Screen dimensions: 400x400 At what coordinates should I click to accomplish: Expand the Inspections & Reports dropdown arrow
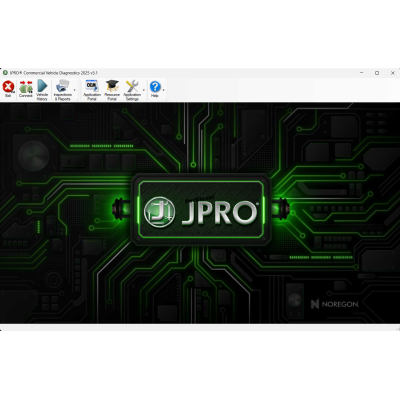75,90
